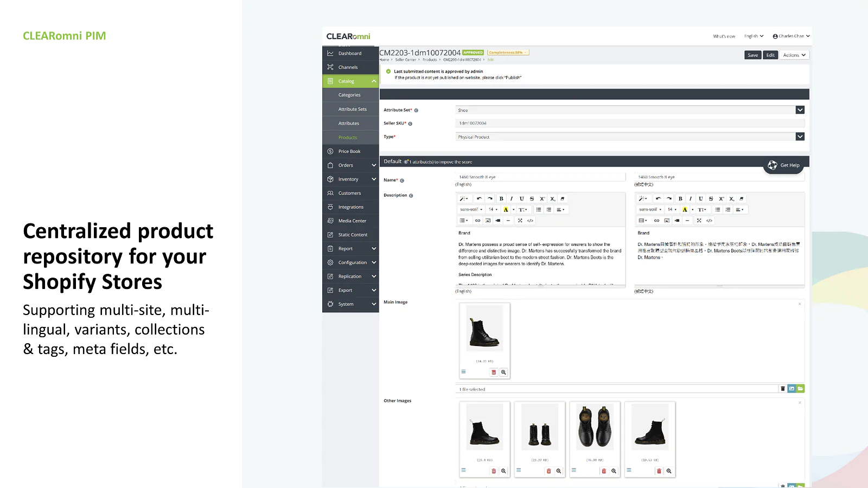The width and height of the screenshot is (868, 488).
Task: Delete the 19.4 KB other image
Action: tap(494, 471)
